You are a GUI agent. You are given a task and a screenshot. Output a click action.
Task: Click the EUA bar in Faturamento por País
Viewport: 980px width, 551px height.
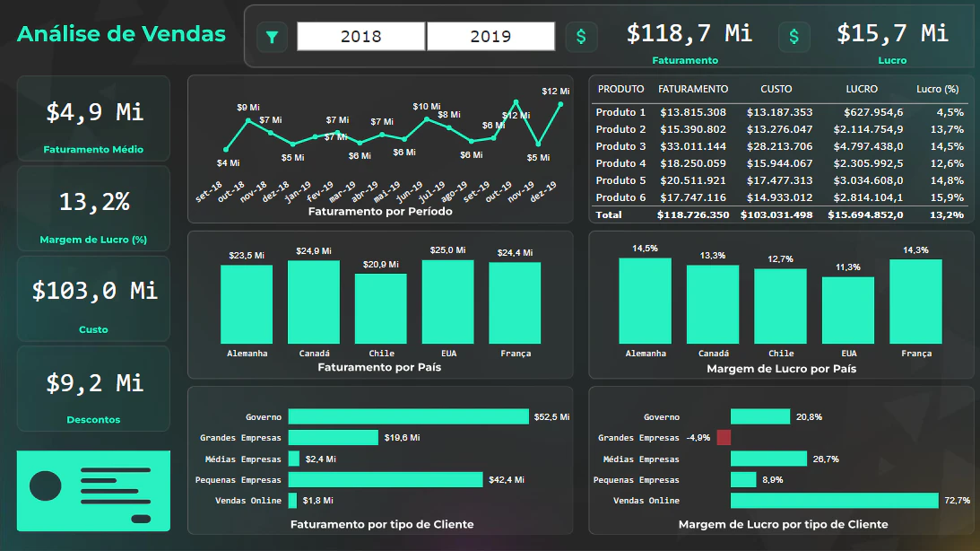pyautogui.click(x=448, y=302)
